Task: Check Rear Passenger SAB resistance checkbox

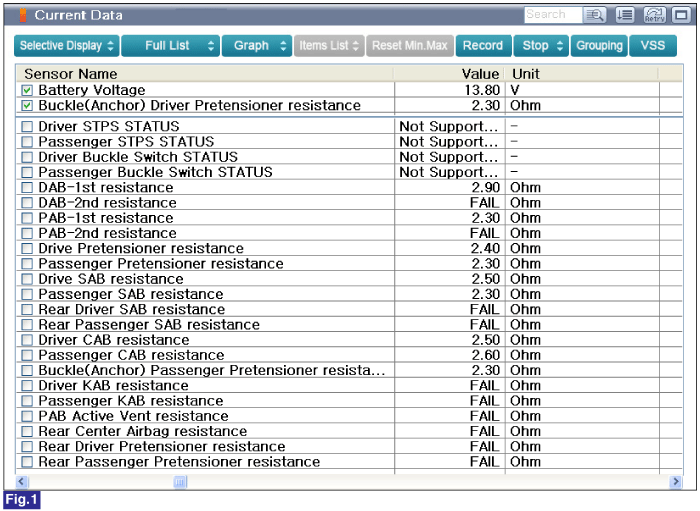Action: coord(27,324)
